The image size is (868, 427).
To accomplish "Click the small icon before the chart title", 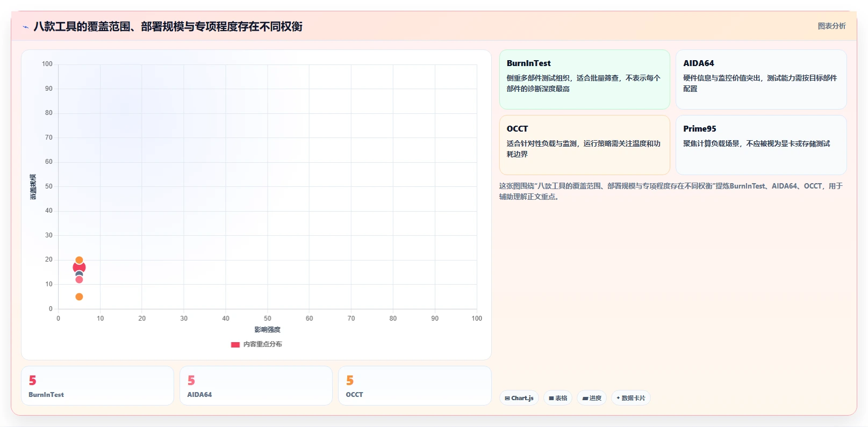I will [25, 27].
